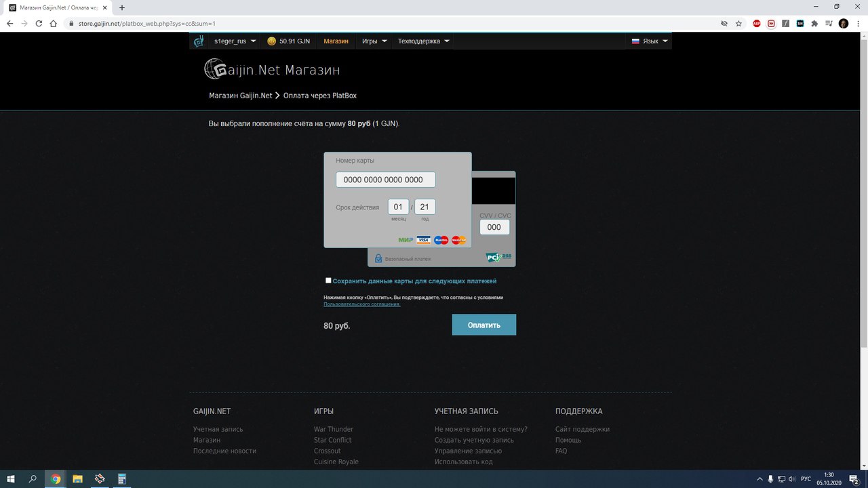This screenshot has height=488, width=868.
Task: Select the Магазин Gaijin.Net browser tab
Action: point(58,7)
